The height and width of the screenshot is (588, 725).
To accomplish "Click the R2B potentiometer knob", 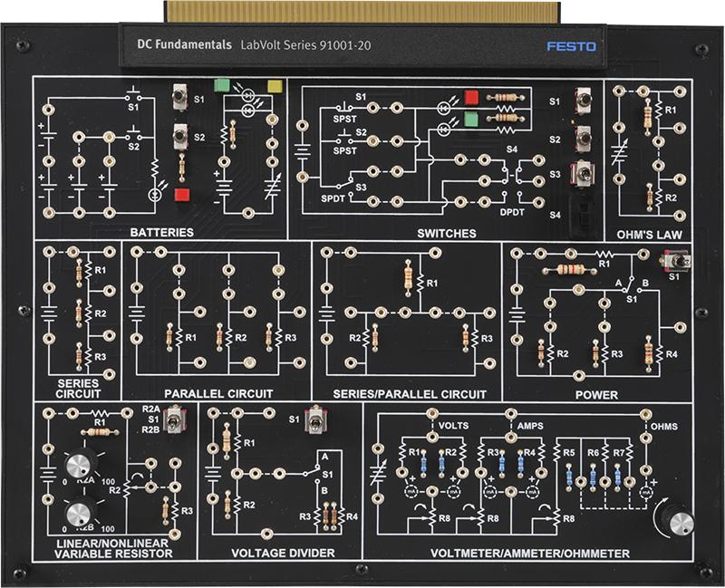I will [79, 514].
